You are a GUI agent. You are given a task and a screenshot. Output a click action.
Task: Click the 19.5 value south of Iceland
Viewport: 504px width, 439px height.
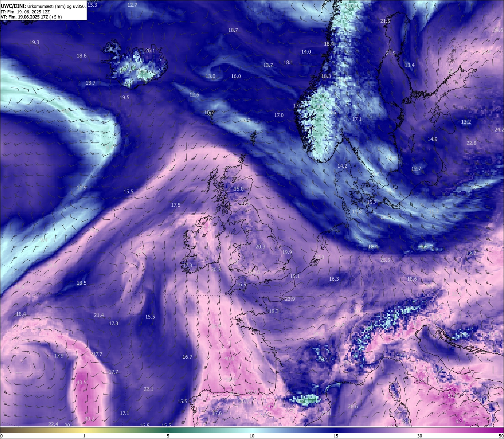124,97
